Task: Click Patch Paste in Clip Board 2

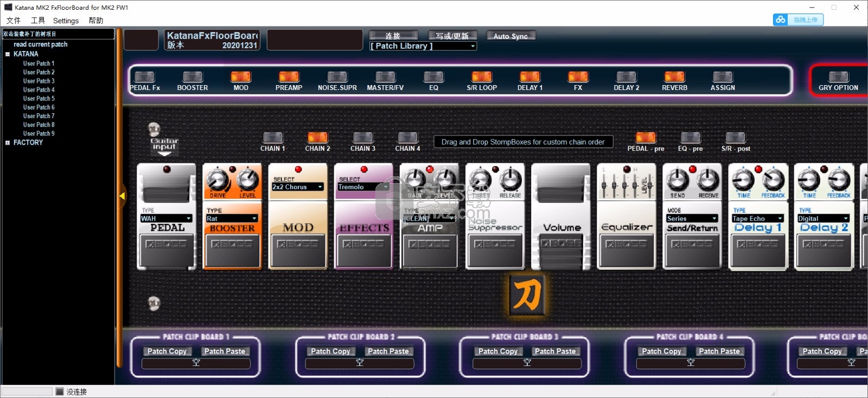Action: [388, 351]
